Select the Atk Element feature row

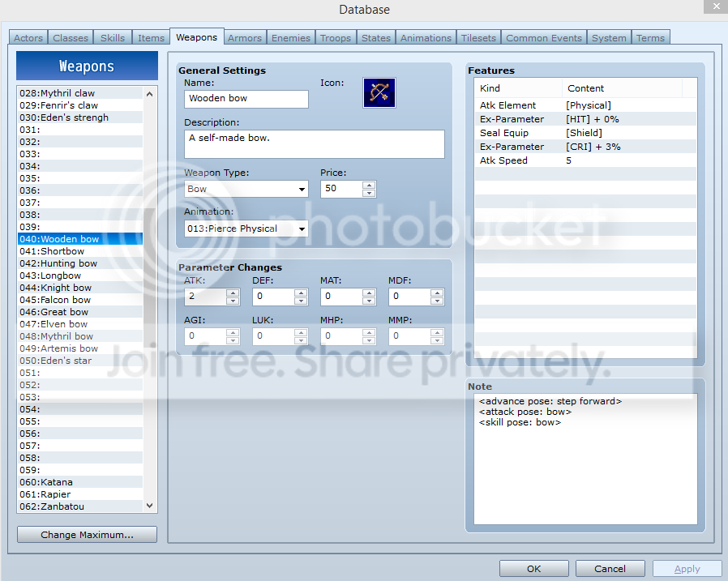point(585,105)
